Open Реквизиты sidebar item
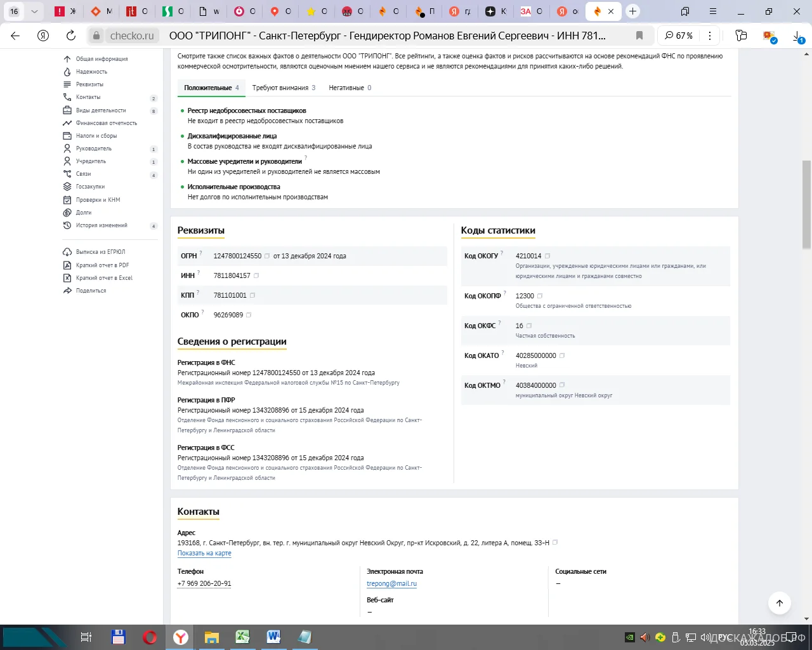812x650 pixels. coord(89,84)
